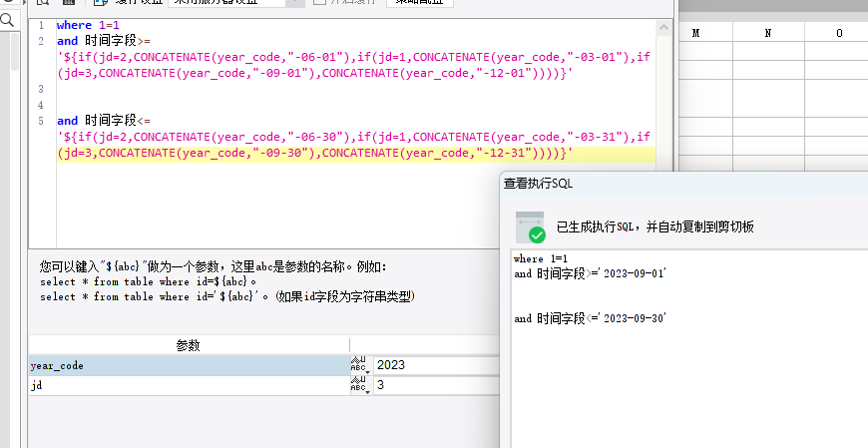Click the year_code value field showing 2023
The image size is (868, 448).
(437, 365)
